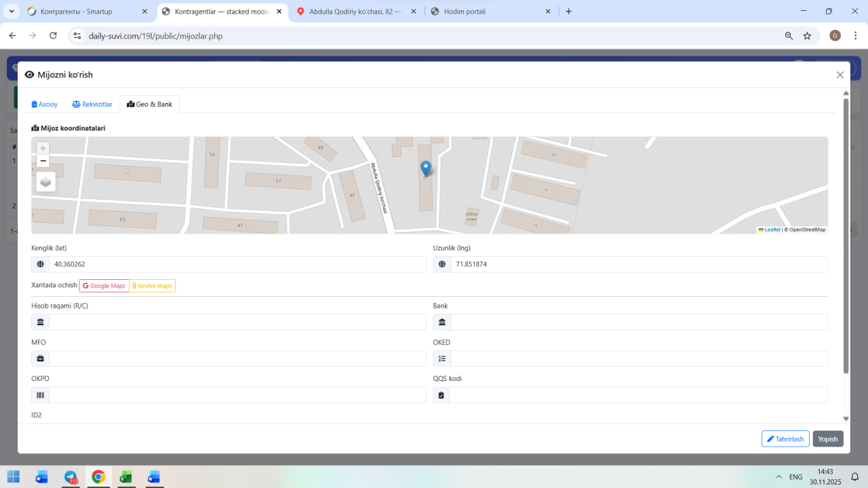The width and height of the screenshot is (868, 488).
Task: Close dialog with the Yopish button
Action: coord(827,439)
